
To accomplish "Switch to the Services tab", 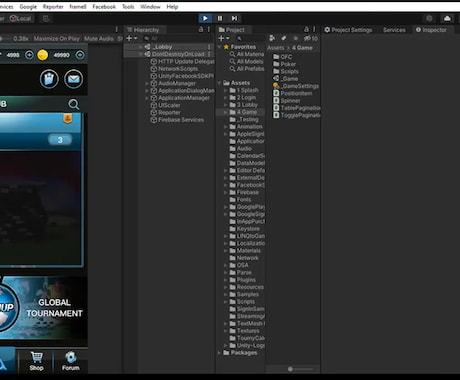I will pyautogui.click(x=394, y=30).
